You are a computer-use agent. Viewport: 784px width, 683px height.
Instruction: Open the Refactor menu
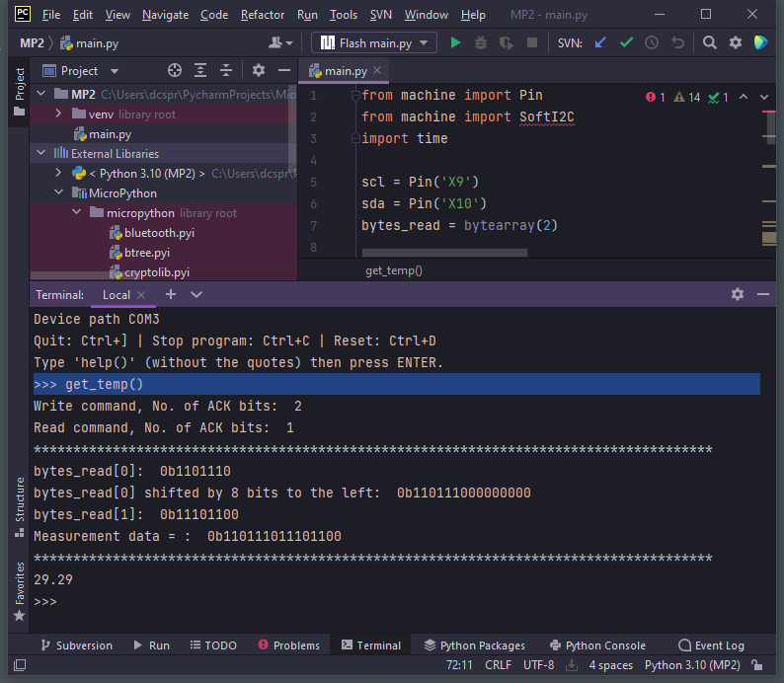coord(263,15)
